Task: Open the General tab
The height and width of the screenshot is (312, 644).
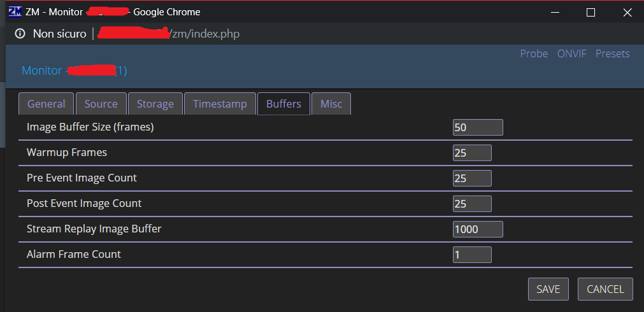Action: click(x=46, y=104)
